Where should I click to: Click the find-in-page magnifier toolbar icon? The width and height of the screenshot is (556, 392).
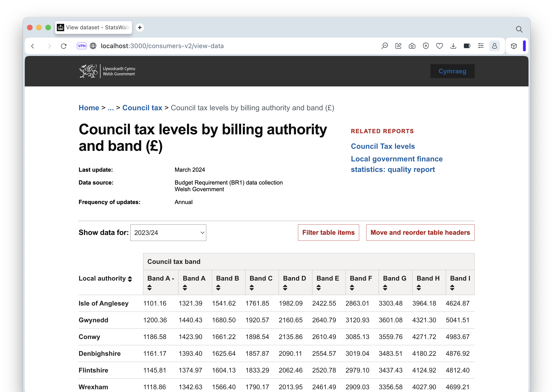[385, 46]
